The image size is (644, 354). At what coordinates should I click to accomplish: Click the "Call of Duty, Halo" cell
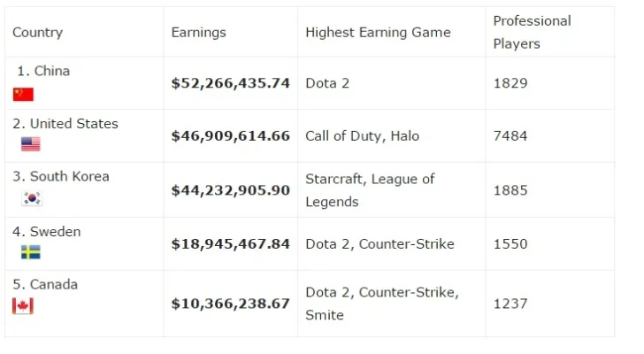(362, 136)
